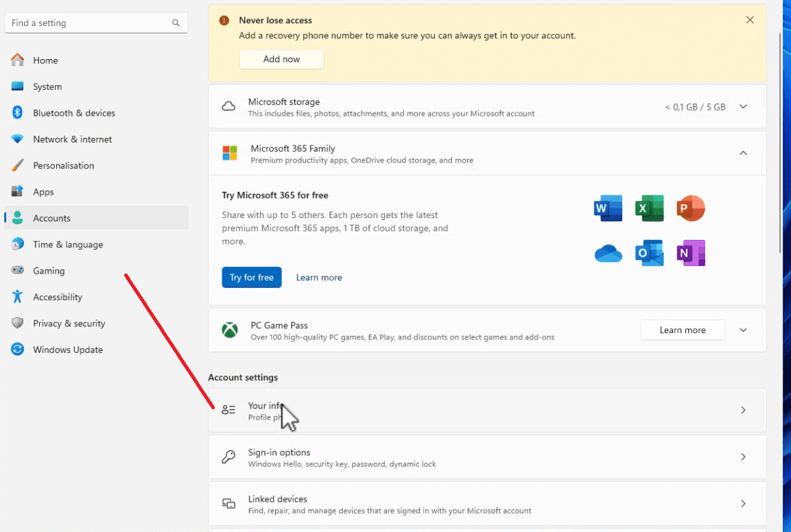The width and height of the screenshot is (791, 532).
Task: Open System settings
Action: pyautogui.click(x=96, y=86)
